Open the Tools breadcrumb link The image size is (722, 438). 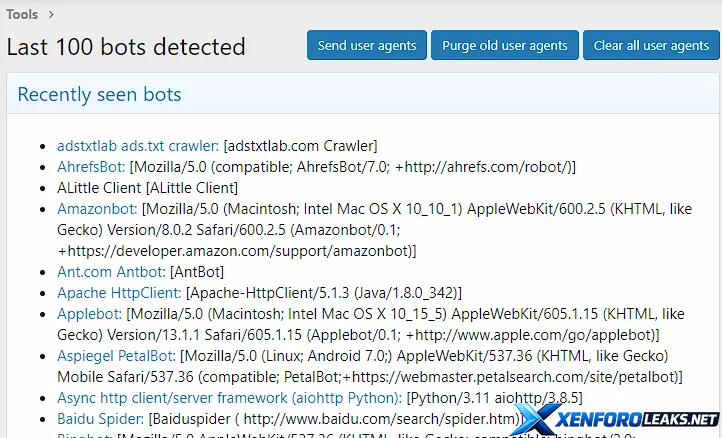pos(22,14)
